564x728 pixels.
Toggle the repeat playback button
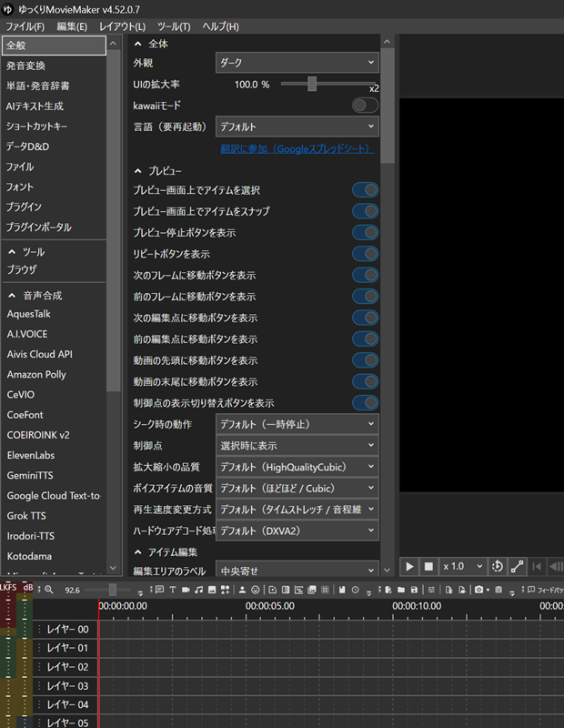[498, 566]
